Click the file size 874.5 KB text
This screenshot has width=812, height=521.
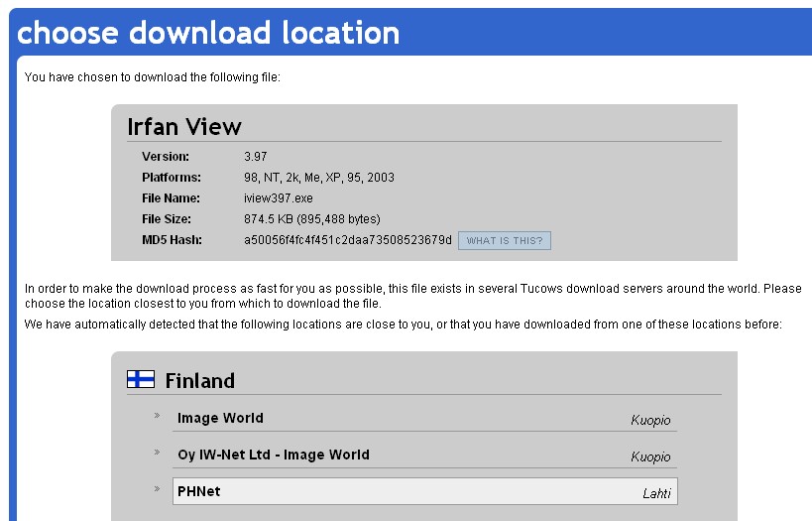[311, 219]
